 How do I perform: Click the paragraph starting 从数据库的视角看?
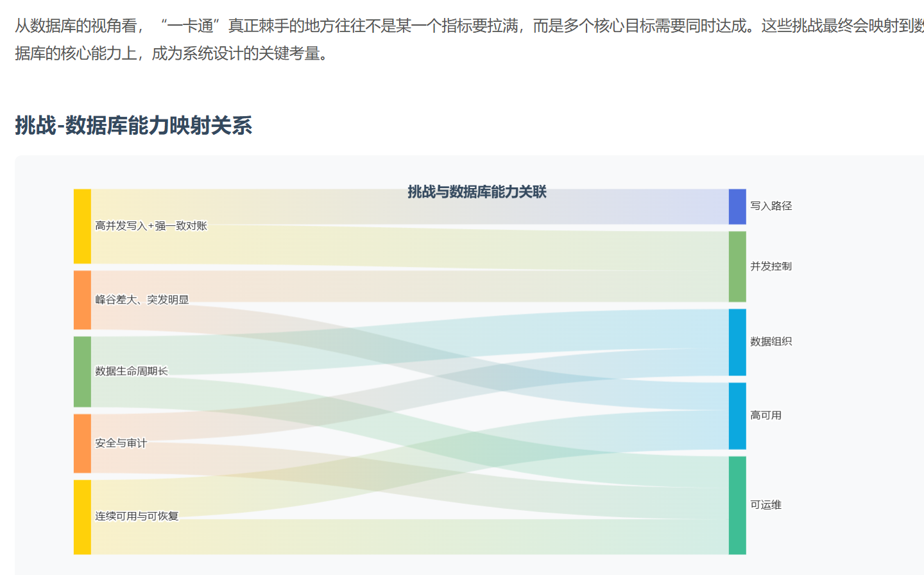(x=469, y=40)
